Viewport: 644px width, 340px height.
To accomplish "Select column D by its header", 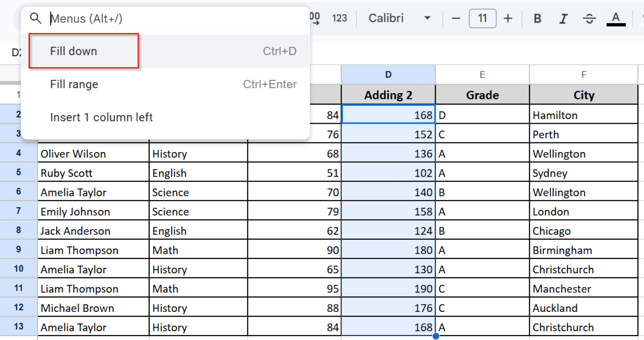I will pos(388,74).
